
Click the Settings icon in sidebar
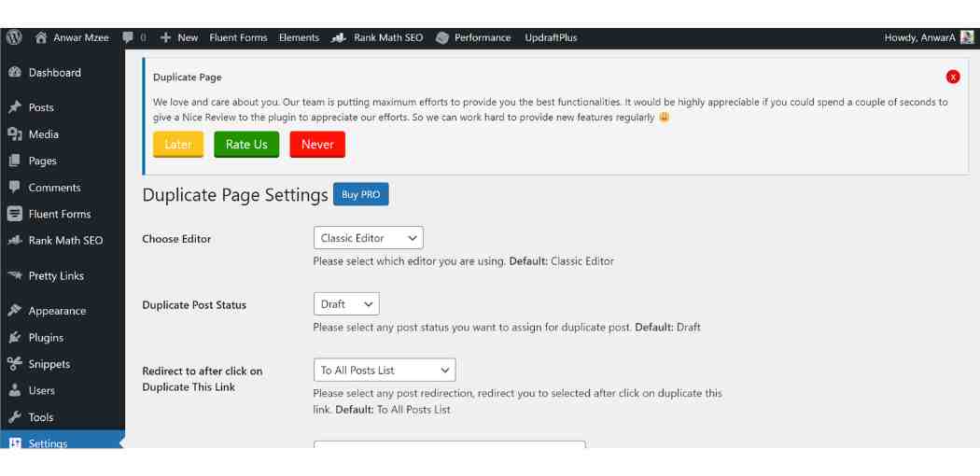15,442
